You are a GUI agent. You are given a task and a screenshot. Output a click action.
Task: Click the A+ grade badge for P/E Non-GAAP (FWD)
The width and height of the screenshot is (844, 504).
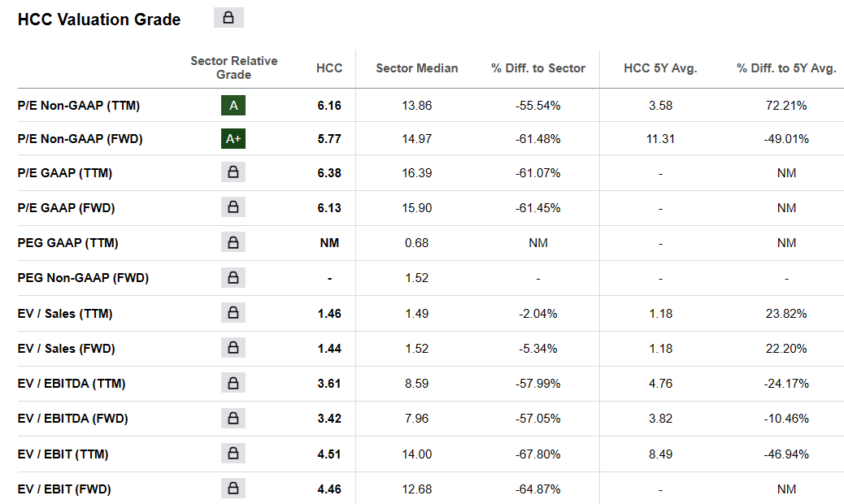[x=233, y=139]
